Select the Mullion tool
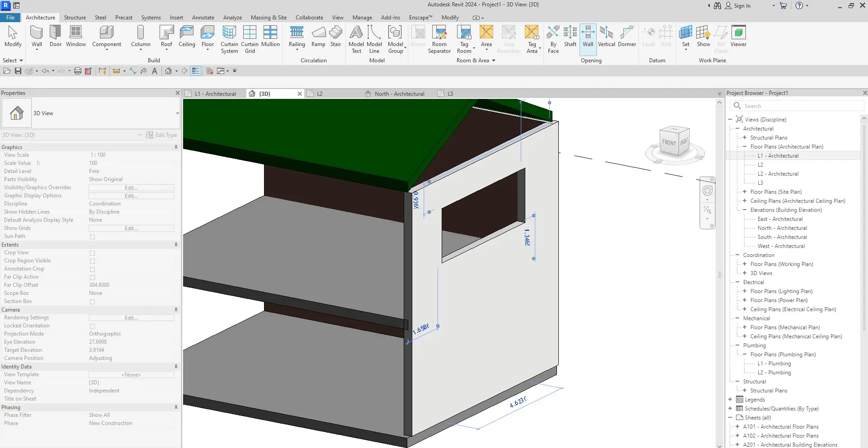Screen dimensions: 868x448 click(270, 36)
